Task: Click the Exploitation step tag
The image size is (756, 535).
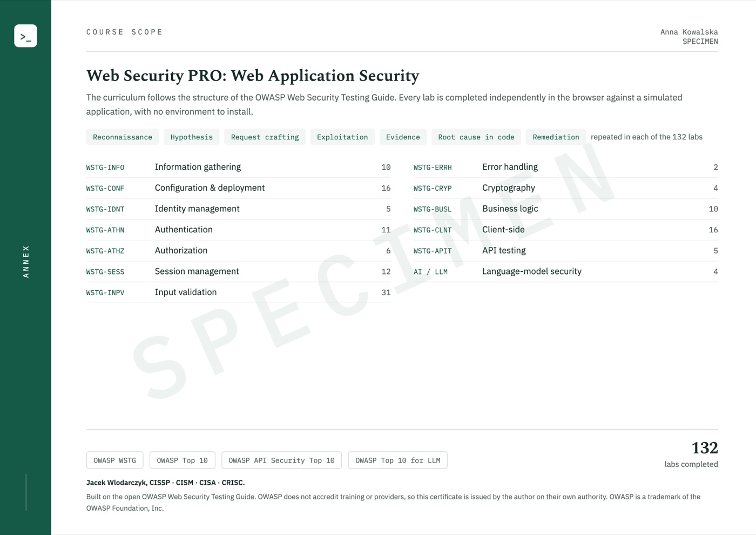Action: pyautogui.click(x=342, y=137)
